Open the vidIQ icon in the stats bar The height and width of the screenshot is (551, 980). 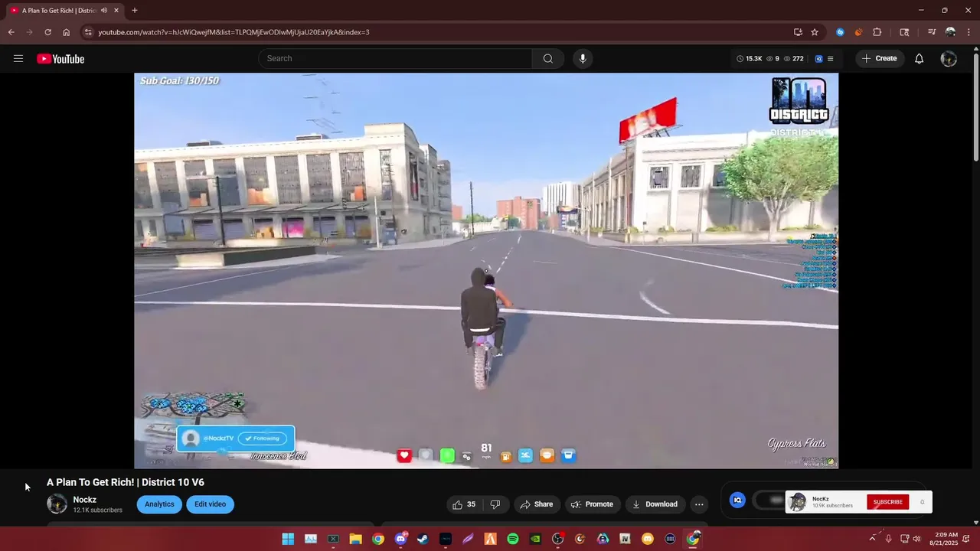pyautogui.click(x=818, y=59)
